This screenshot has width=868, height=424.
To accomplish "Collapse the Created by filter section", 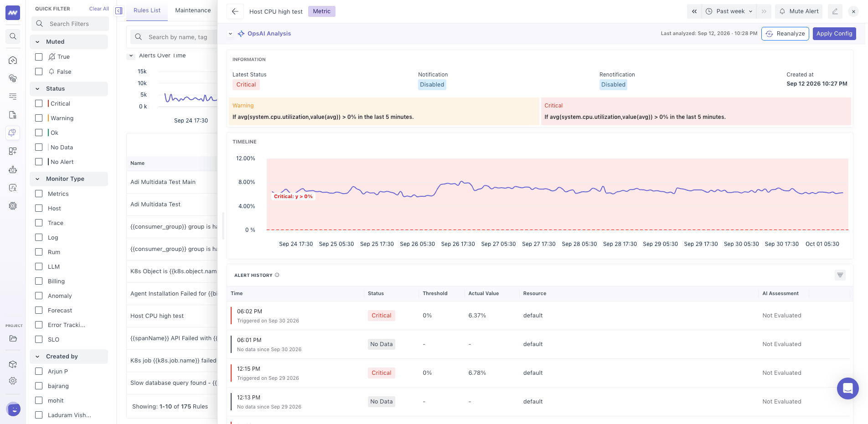I will point(37,357).
